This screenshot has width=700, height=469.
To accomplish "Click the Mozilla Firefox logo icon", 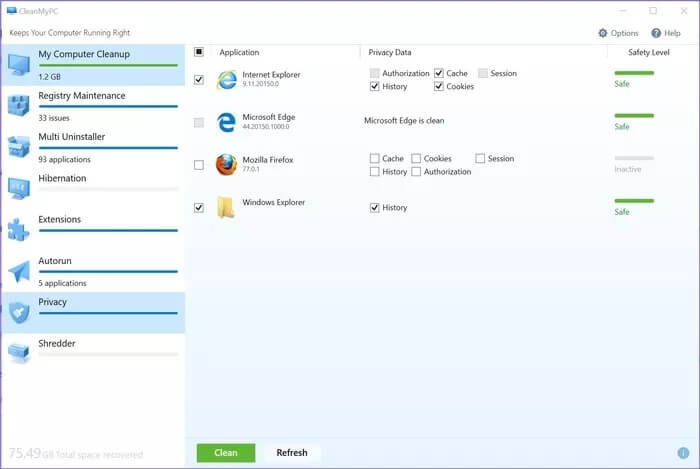I will [x=226, y=165].
